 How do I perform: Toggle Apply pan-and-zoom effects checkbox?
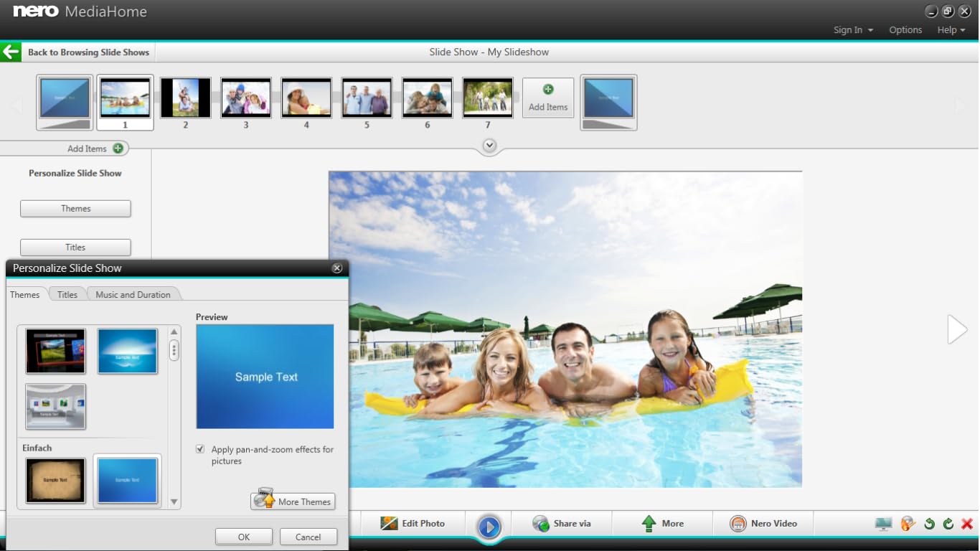tap(200, 449)
